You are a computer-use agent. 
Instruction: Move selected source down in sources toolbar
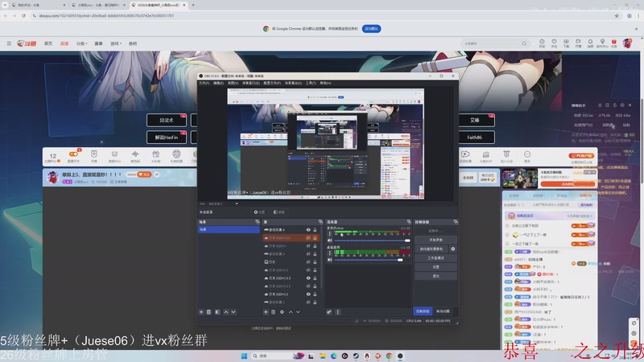(x=298, y=312)
